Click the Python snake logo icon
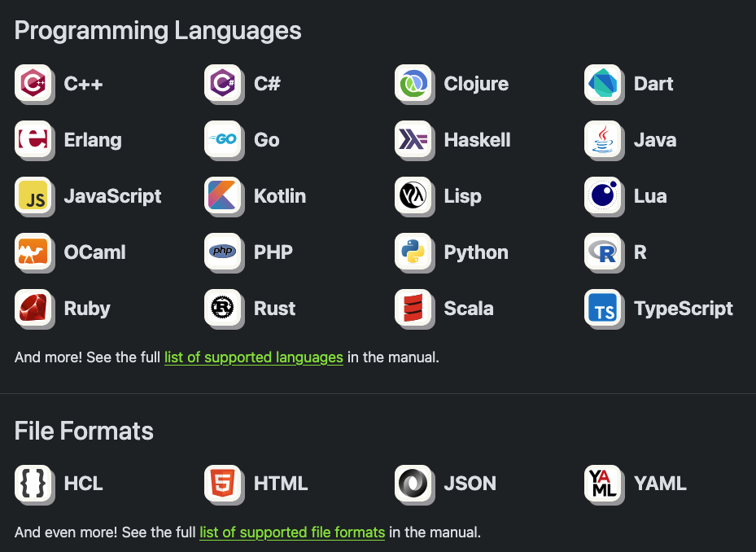The height and width of the screenshot is (552, 756). (x=413, y=252)
